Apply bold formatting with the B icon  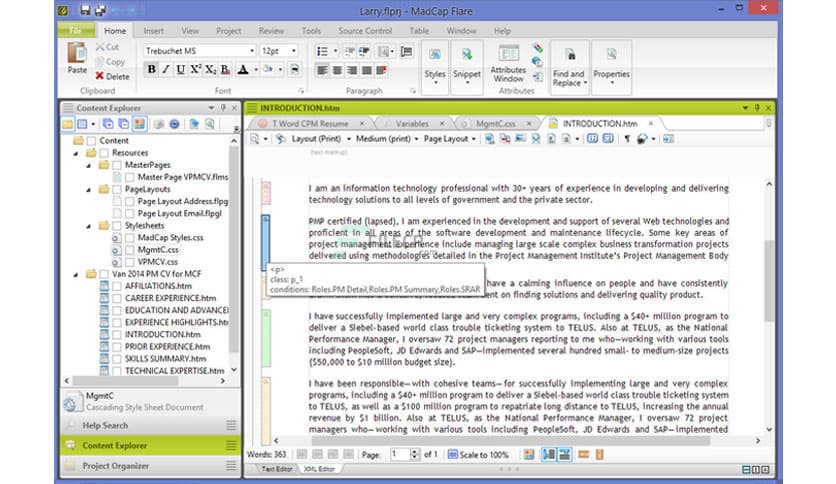(x=151, y=70)
